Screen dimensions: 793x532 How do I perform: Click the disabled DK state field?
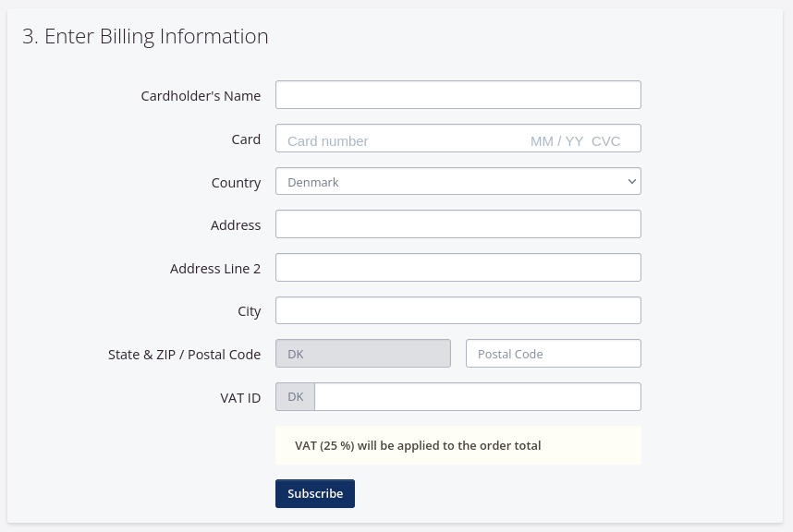pyautogui.click(x=362, y=354)
